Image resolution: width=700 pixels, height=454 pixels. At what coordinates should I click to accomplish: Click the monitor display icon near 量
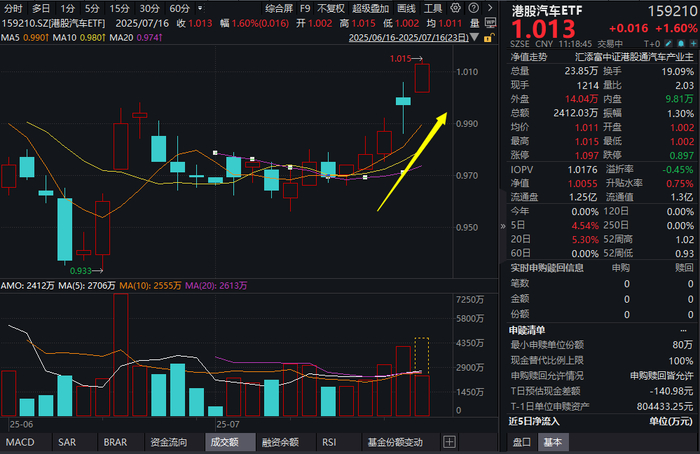[490, 23]
